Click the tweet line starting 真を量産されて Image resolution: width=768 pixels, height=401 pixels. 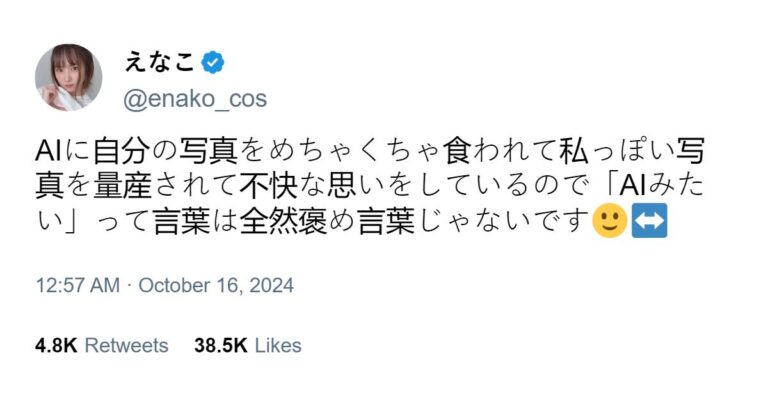click(x=370, y=186)
